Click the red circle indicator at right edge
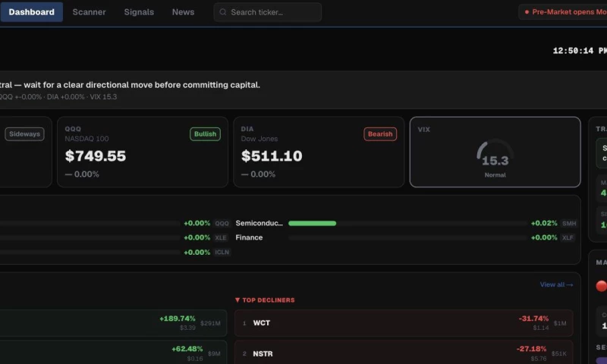This screenshot has width=607, height=364. (601, 286)
